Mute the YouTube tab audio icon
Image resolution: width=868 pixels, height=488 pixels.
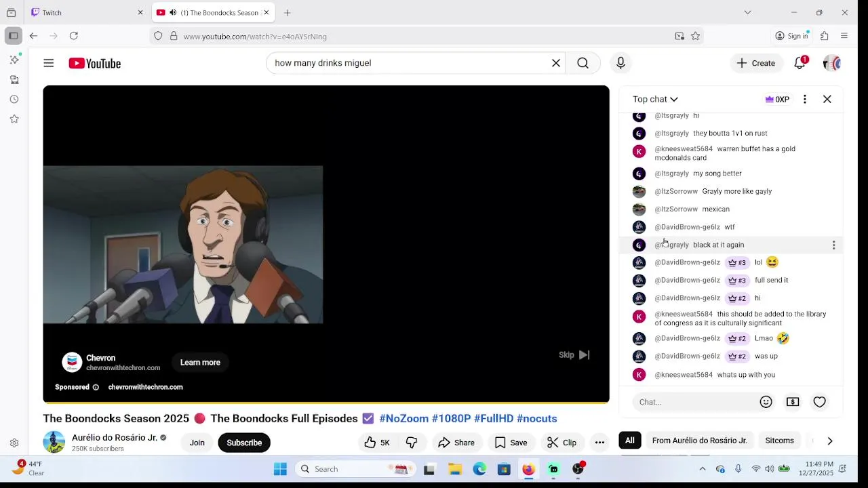click(173, 13)
